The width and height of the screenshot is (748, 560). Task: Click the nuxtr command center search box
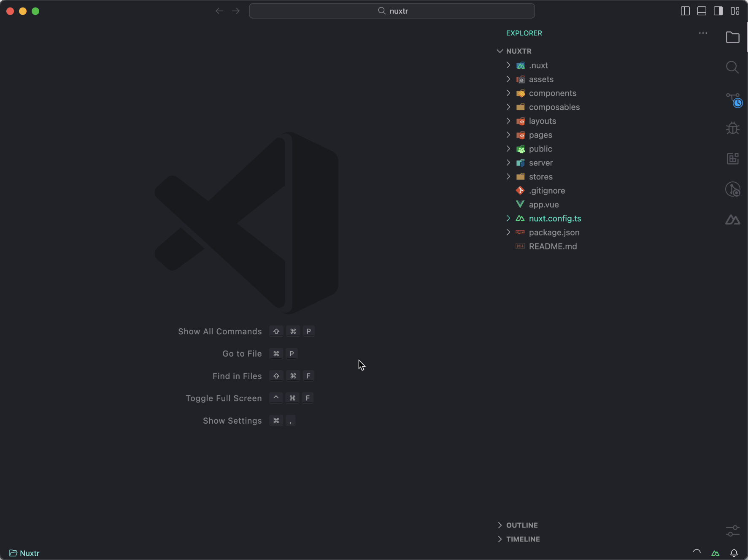tap(392, 11)
